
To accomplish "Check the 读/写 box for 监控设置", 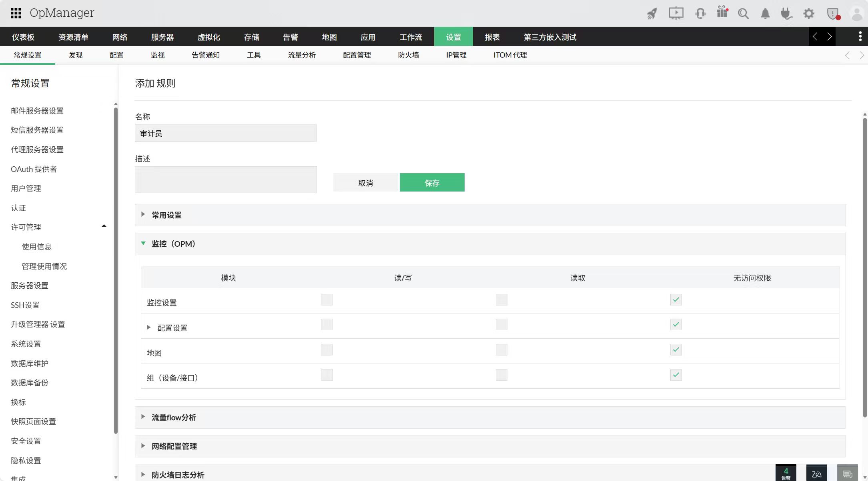I will [x=327, y=300].
